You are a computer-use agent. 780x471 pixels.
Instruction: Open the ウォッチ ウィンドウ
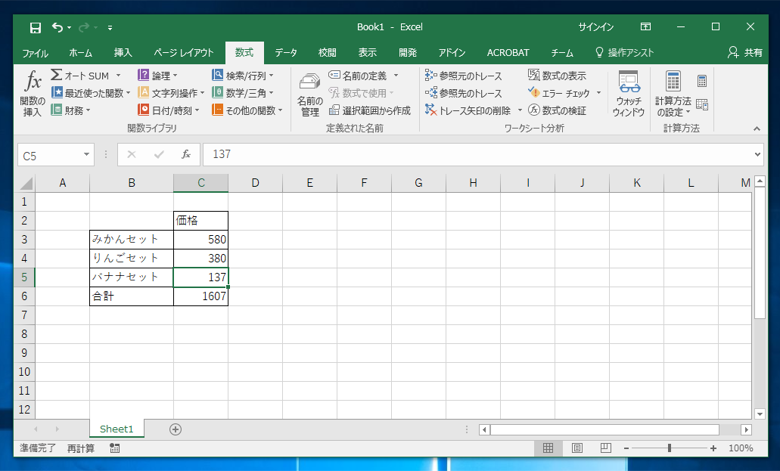pyautogui.click(x=629, y=94)
